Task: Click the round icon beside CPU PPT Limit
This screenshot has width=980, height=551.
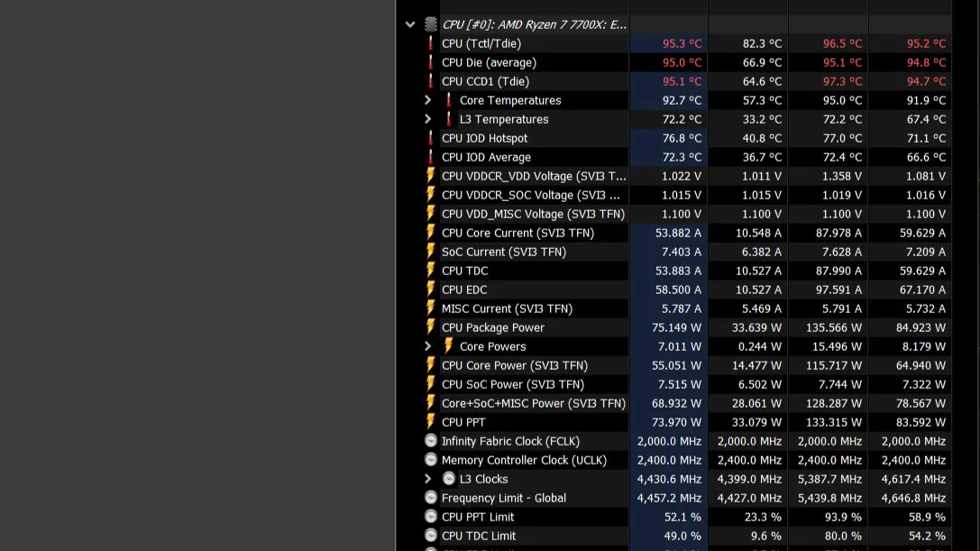Action: [x=431, y=517]
